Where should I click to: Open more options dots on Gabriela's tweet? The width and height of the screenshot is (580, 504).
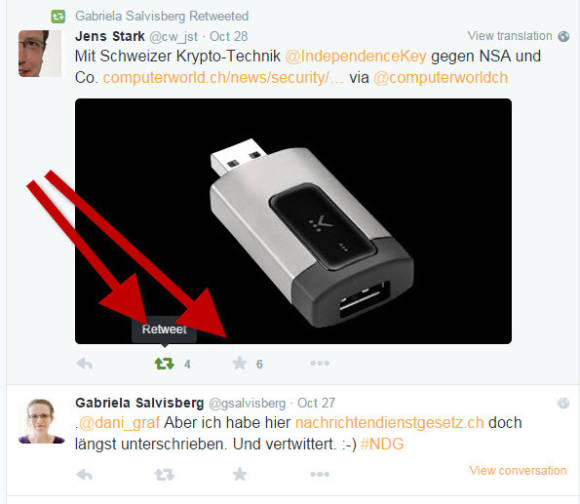[320, 474]
